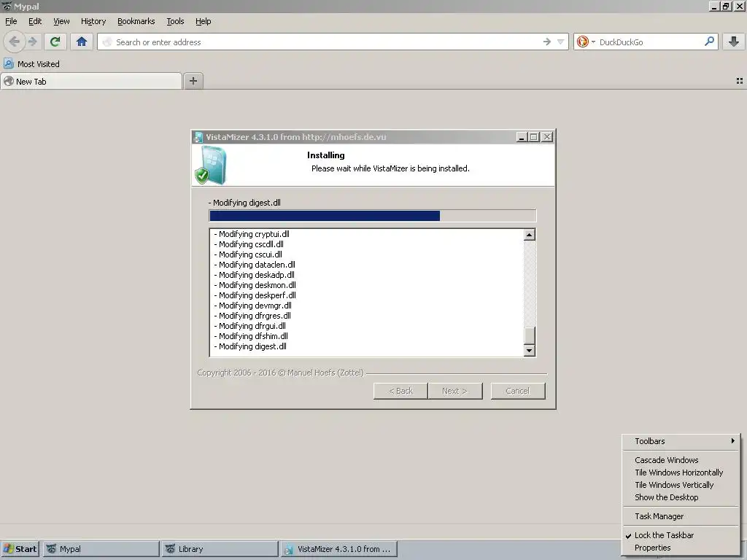Click the search magnifier icon

[x=709, y=42]
